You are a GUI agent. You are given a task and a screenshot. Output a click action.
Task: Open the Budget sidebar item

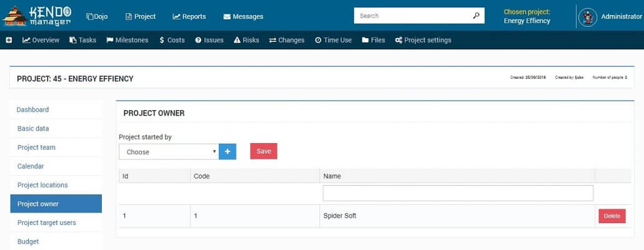pos(28,241)
